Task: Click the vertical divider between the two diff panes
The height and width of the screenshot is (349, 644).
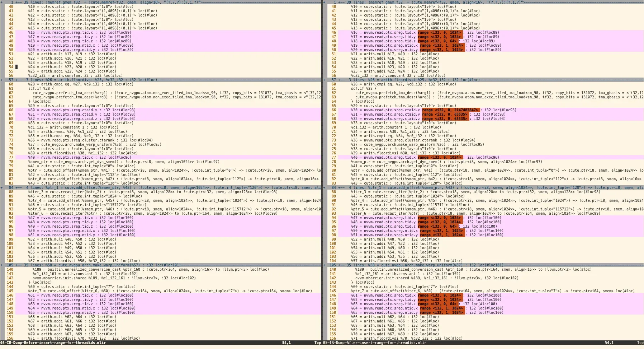Action: click(322, 172)
